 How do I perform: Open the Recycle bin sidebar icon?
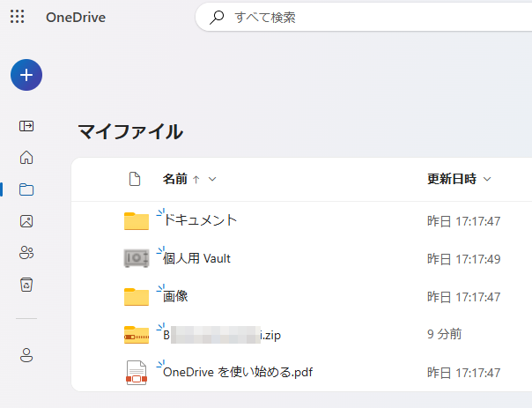[x=26, y=285]
